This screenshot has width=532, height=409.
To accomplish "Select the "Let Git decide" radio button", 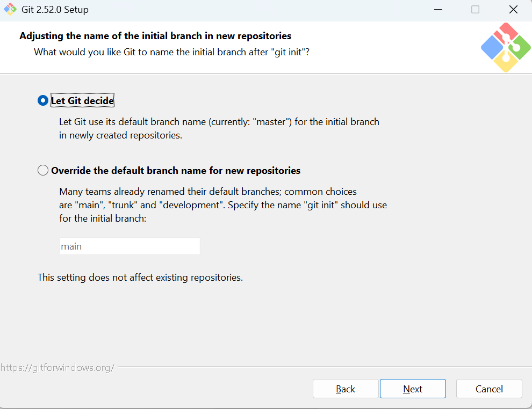I will (x=43, y=101).
